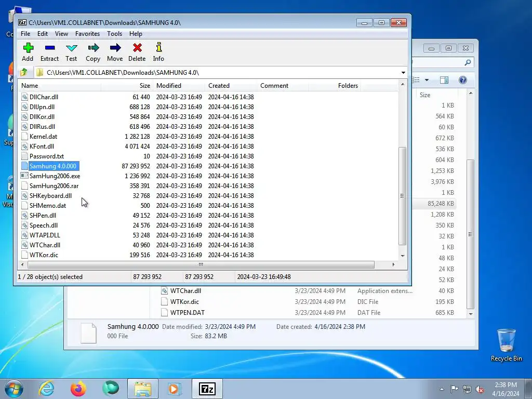Click the WTAPI.DLL file icon
532x399 pixels.
(24, 235)
